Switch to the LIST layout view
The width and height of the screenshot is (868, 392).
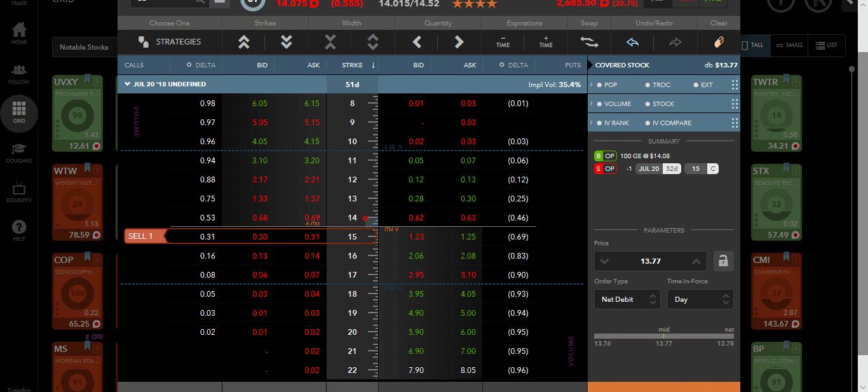tap(827, 45)
